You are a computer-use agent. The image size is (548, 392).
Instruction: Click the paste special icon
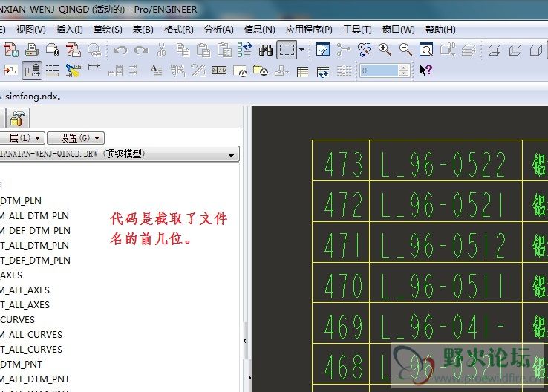pyautogui.click(x=224, y=50)
